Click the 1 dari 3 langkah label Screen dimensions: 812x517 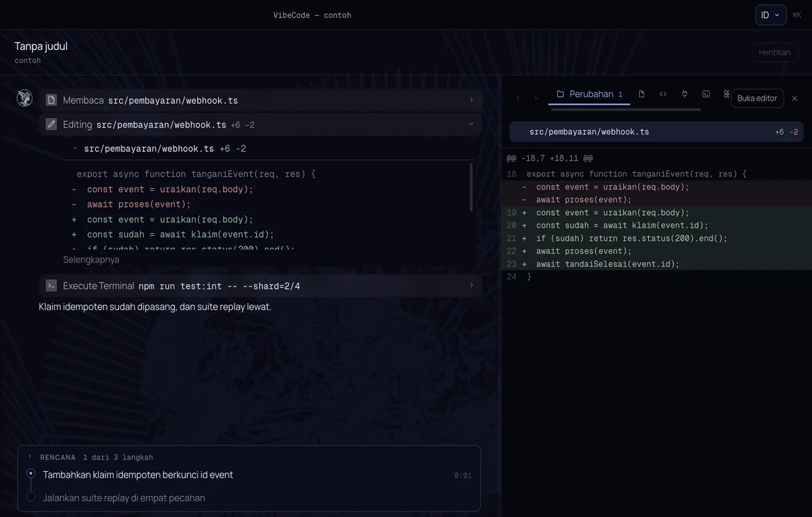pyautogui.click(x=118, y=457)
